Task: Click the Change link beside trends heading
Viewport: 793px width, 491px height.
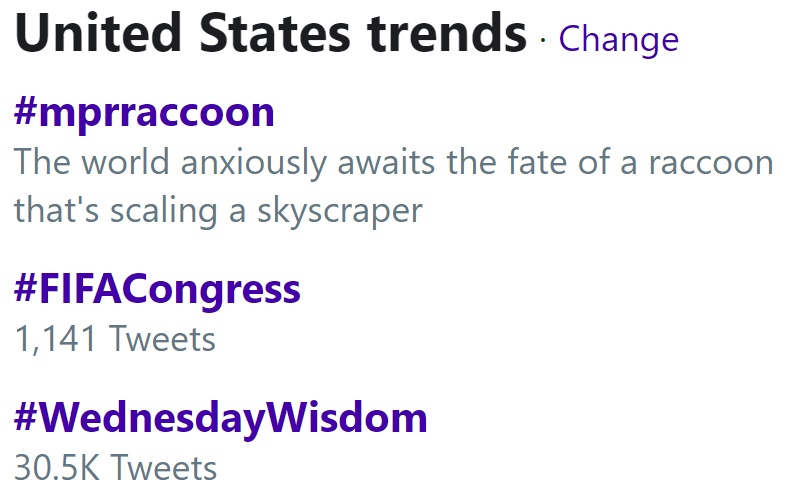Action: (x=618, y=40)
